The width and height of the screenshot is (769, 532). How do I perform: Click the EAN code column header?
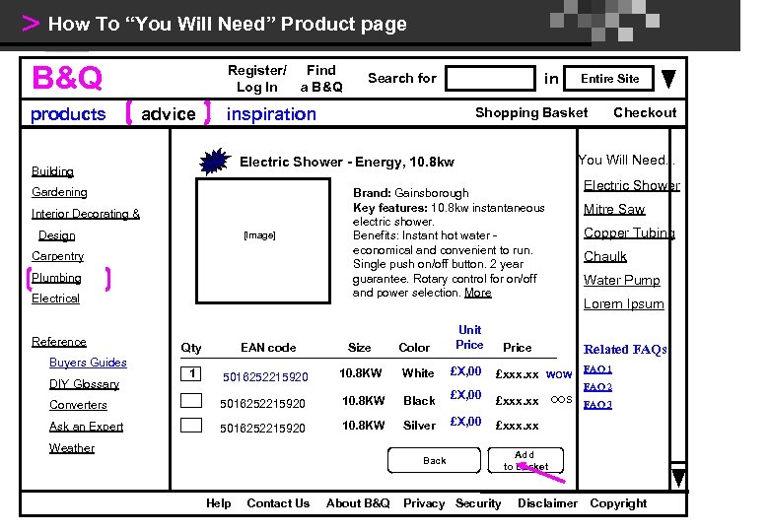268,348
